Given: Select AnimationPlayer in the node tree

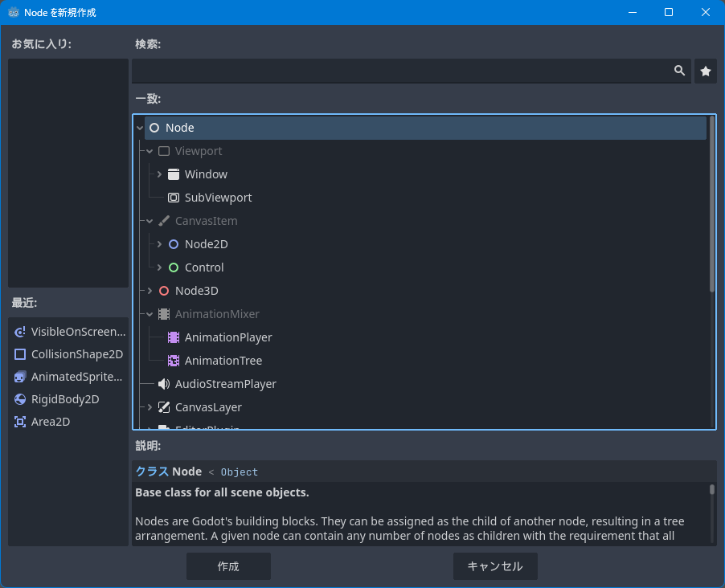Looking at the screenshot, I should (228, 337).
